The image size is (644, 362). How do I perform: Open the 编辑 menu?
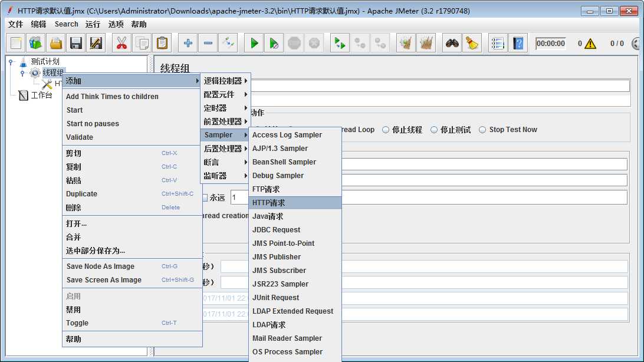[38, 24]
